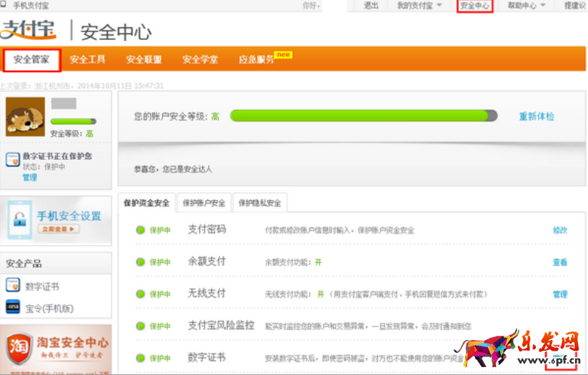Click the 手机支付宝 phone icon
Image resolution: width=588 pixels, height=375 pixels.
coord(4,4)
